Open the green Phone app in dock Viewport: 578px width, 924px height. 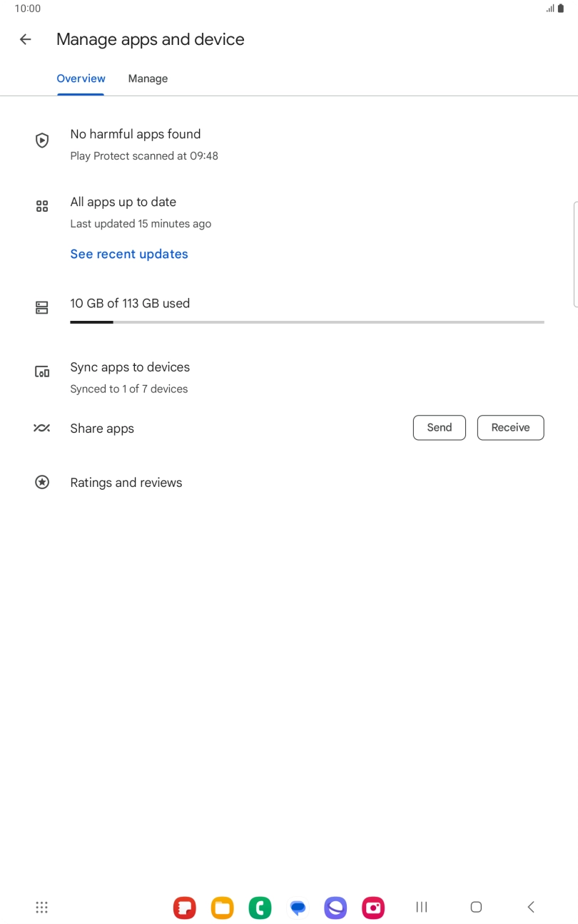click(260, 908)
